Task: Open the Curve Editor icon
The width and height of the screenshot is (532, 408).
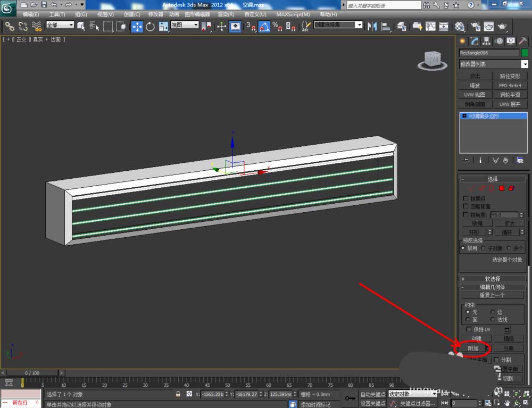Action: pos(430,27)
